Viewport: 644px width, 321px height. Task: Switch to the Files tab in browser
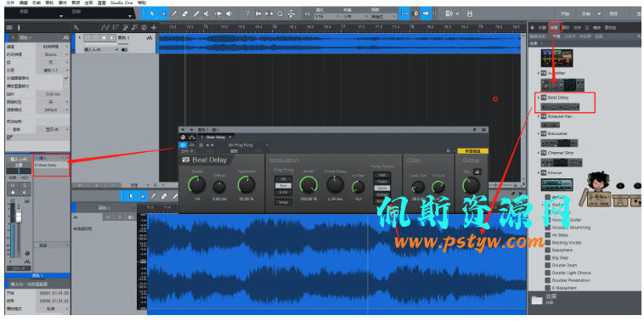[577, 27]
